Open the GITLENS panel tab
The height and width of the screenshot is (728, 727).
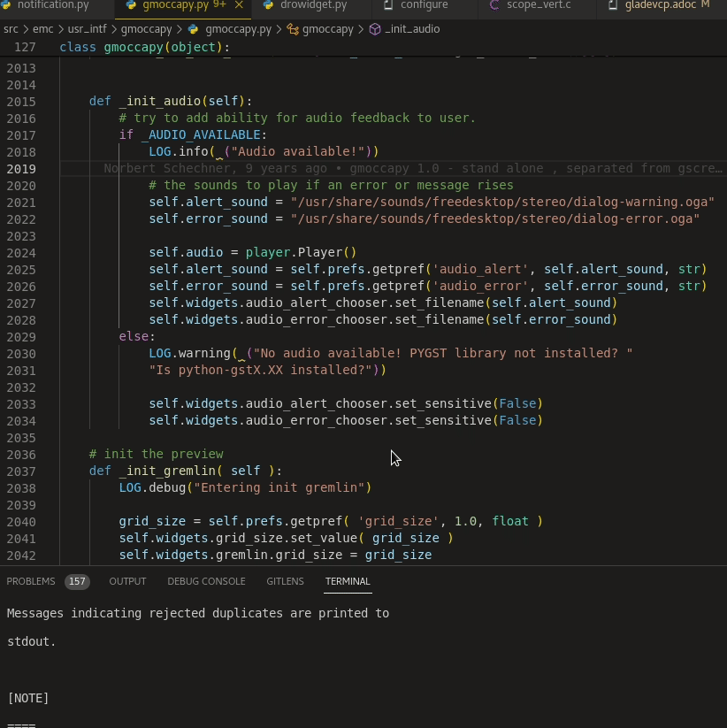click(x=285, y=581)
